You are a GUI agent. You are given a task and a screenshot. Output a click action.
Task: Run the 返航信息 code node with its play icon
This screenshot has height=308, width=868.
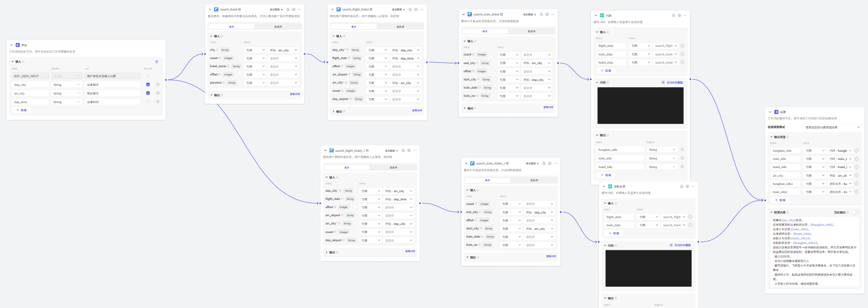pyautogui.click(x=688, y=186)
